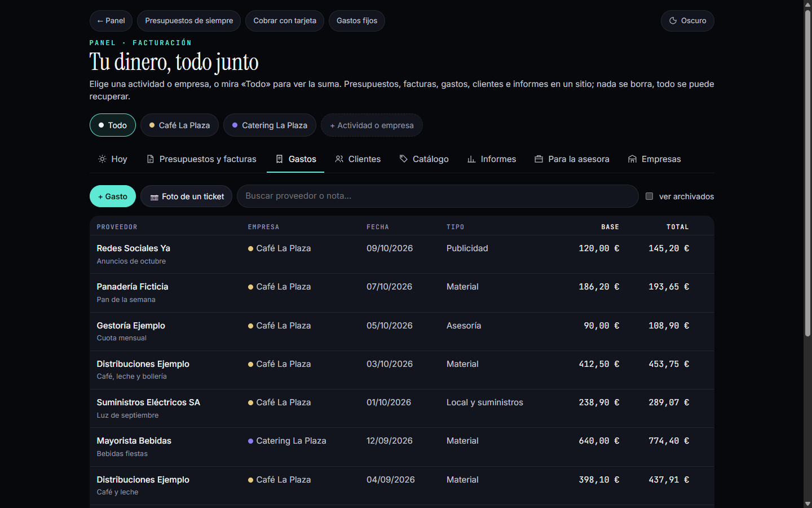Click the note Café, leche y bollería

(131, 376)
